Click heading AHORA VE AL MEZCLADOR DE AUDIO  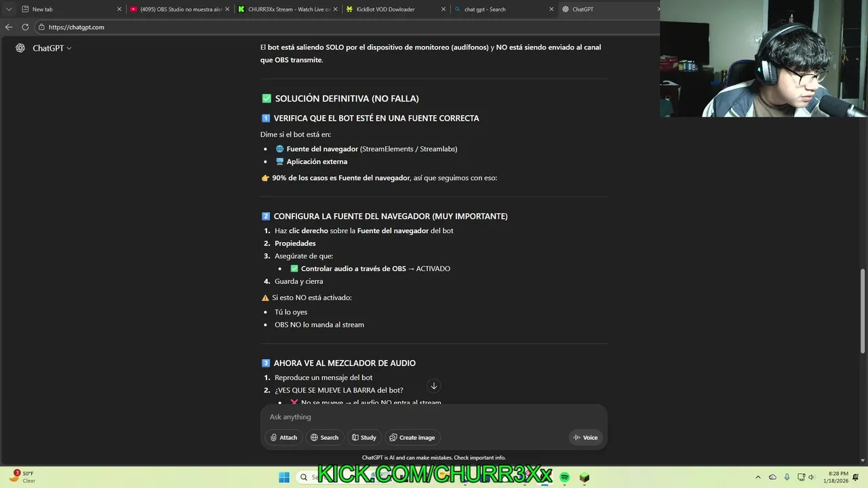point(344,363)
